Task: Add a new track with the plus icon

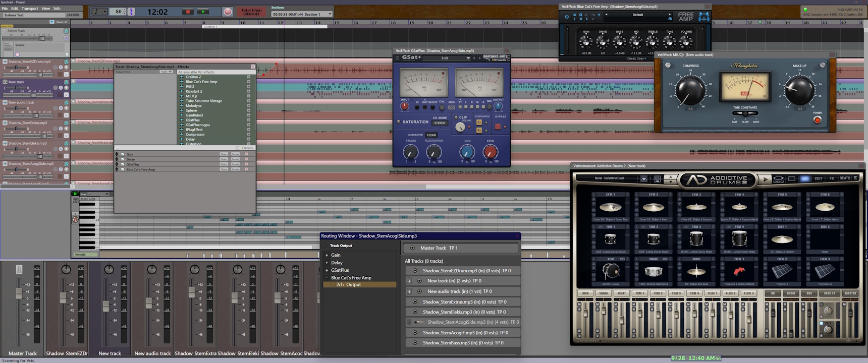Action: pyautogui.click(x=51, y=22)
